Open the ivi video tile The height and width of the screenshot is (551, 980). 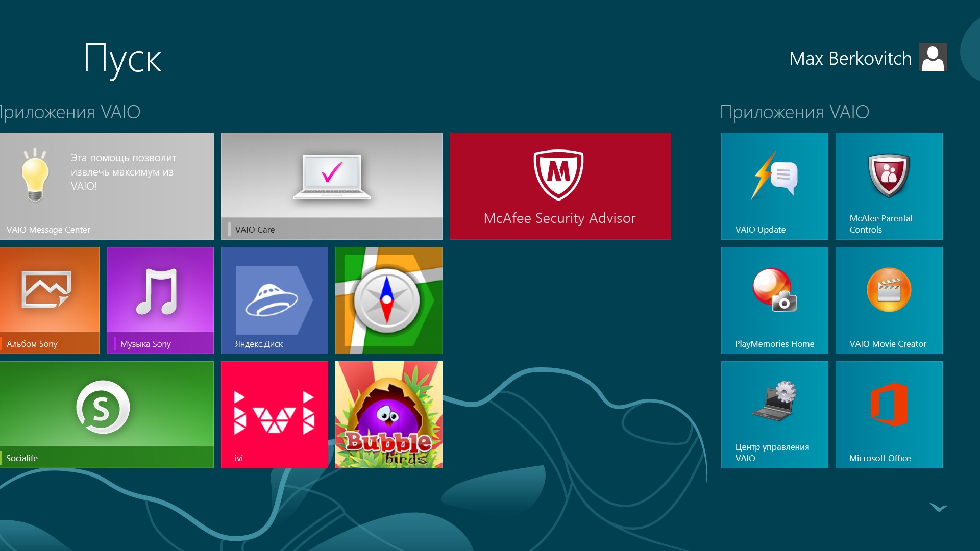tap(274, 415)
